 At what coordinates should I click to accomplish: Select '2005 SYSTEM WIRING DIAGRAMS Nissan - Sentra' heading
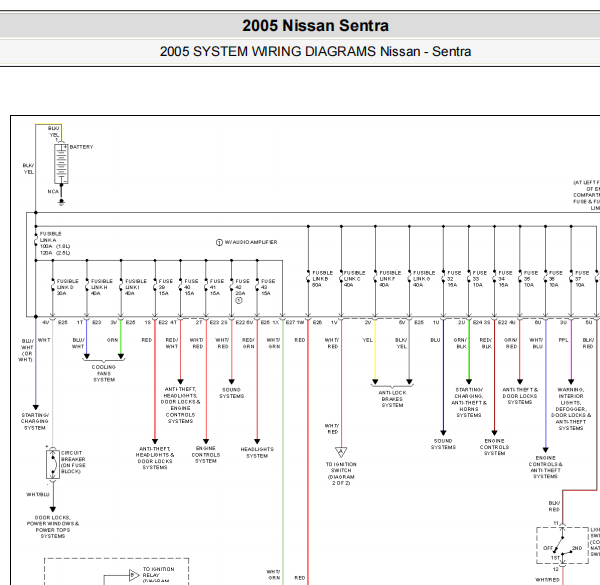click(315, 52)
